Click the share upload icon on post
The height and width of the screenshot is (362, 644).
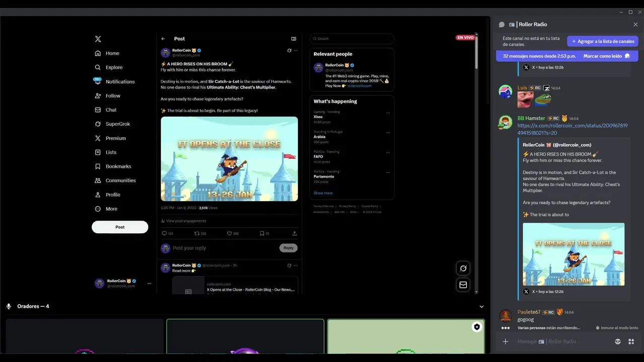tap(294, 233)
